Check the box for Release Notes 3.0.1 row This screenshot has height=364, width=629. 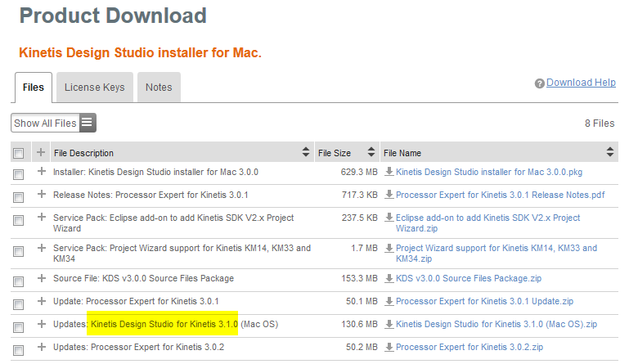(x=19, y=197)
